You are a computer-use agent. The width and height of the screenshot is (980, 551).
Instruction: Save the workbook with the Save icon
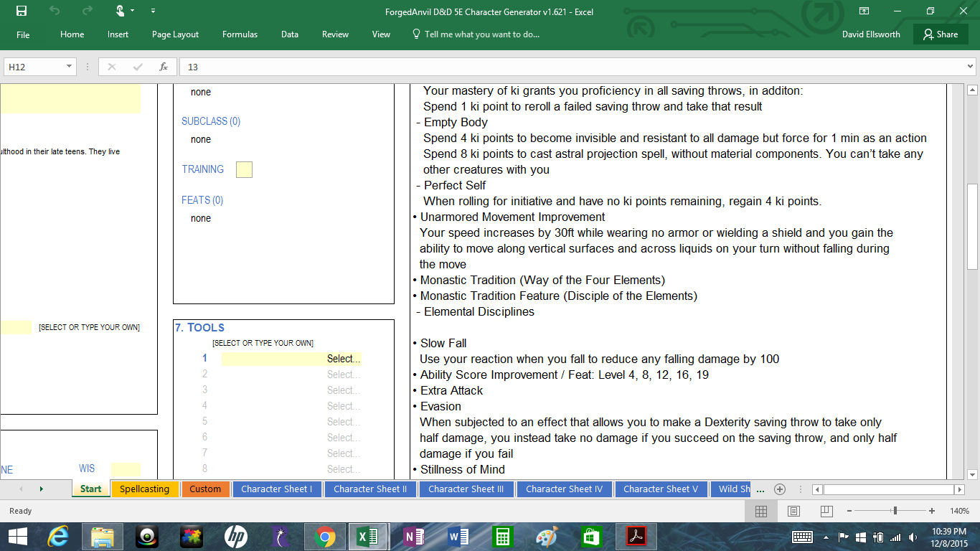point(21,11)
